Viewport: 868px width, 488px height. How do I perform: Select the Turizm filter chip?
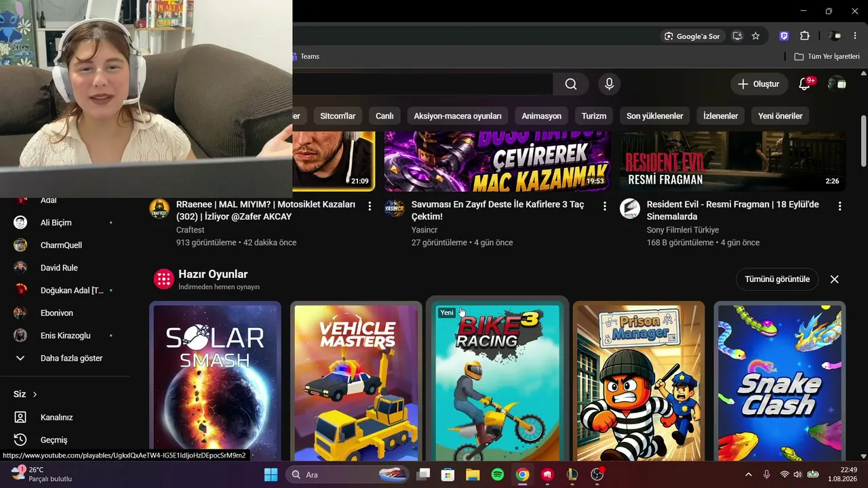[593, 116]
